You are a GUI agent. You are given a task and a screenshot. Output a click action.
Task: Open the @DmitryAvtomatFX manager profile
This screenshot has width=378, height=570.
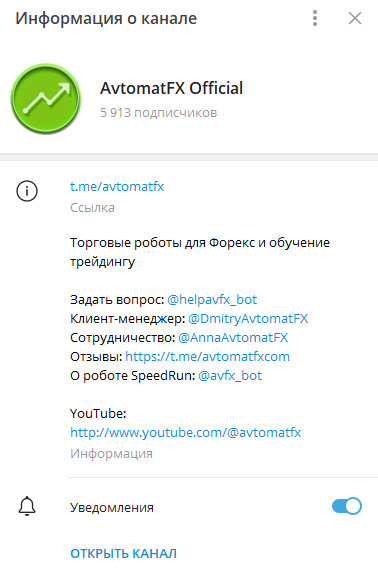(x=248, y=318)
